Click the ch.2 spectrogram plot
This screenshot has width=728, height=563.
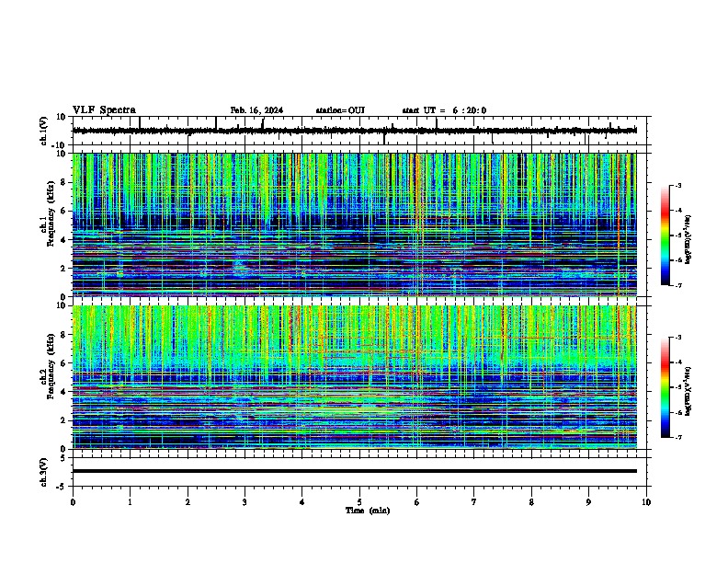pos(354,377)
